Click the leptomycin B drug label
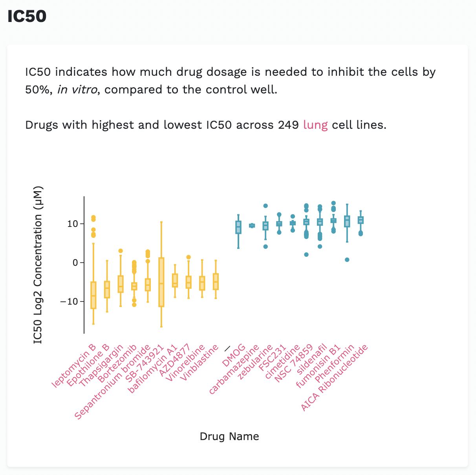The image size is (476, 475). (x=75, y=366)
